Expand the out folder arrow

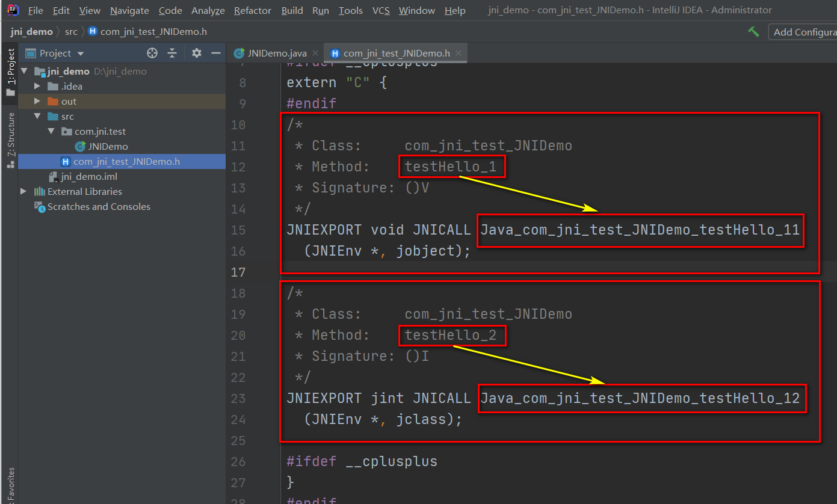tap(37, 102)
